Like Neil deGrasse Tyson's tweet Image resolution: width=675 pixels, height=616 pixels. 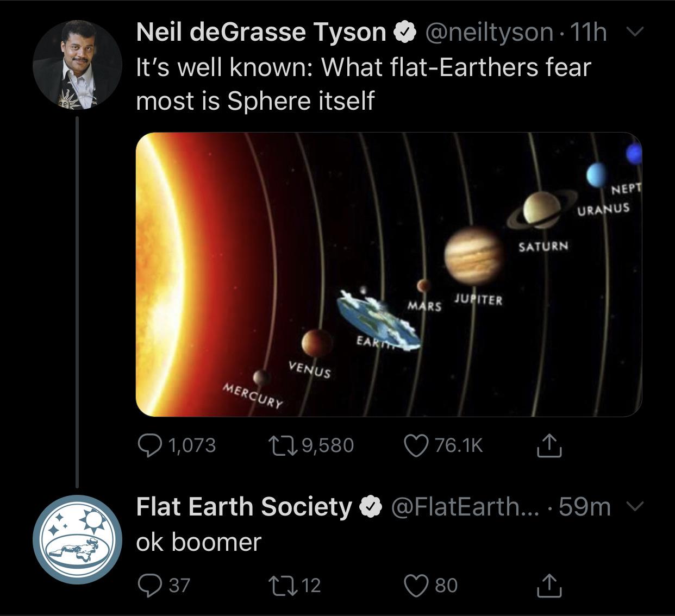pyautogui.click(x=416, y=445)
